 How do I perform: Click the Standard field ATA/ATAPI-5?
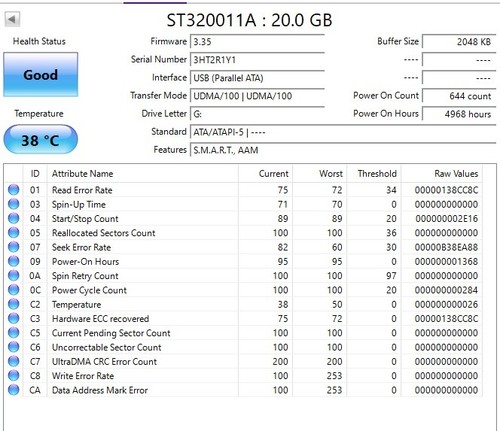pyautogui.click(x=343, y=132)
